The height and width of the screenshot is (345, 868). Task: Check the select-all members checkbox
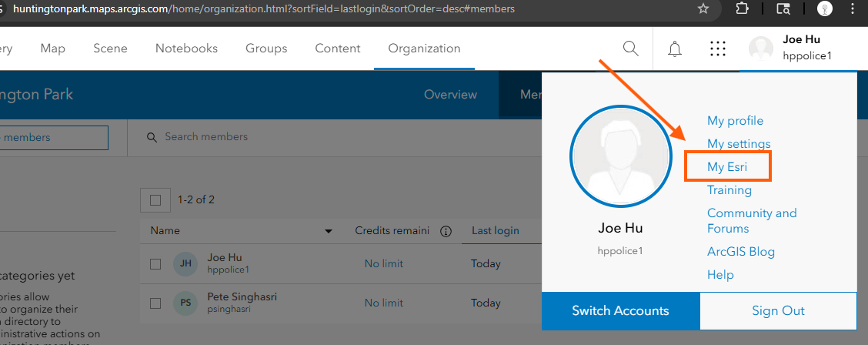155,200
